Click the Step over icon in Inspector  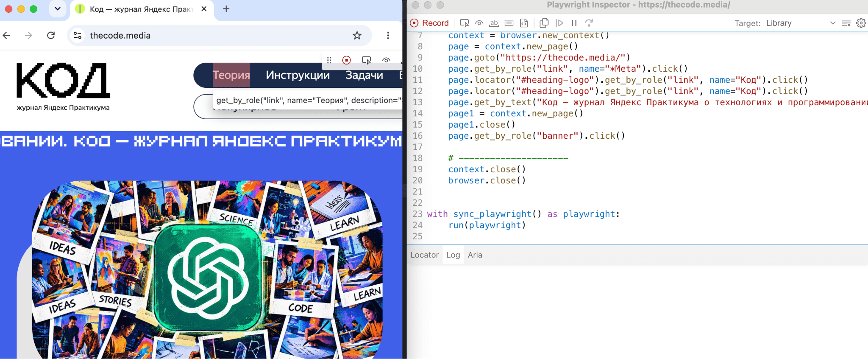589,23
